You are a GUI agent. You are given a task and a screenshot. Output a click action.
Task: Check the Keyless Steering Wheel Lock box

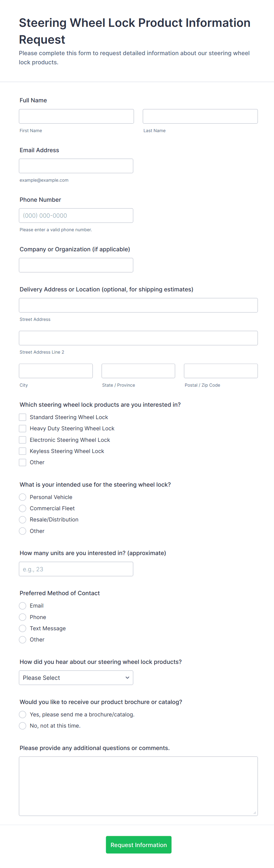click(23, 451)
